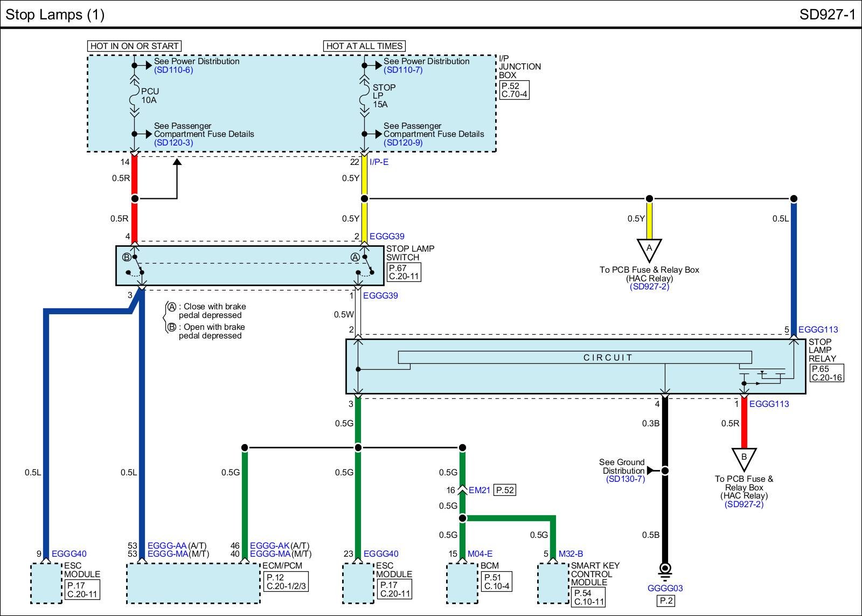Click the ECM/PCM module box
Screen dimensions: 862x616
(x=193, y=583)
